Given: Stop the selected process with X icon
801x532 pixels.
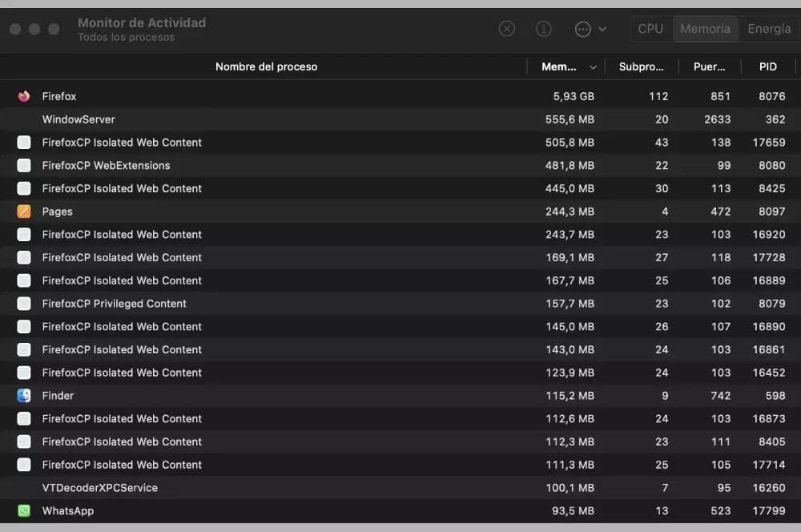Looking at the screenshot, I should pyautogui.click(x=506, y=29).
